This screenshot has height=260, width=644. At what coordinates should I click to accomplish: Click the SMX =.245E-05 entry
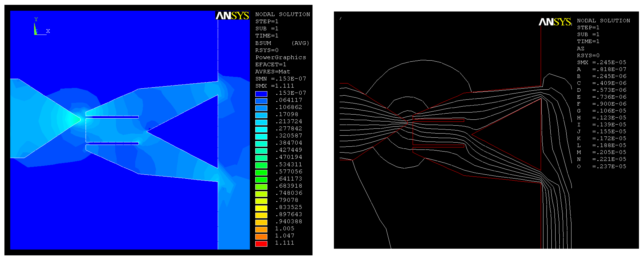pyautogui.click(x=601, y=62)
